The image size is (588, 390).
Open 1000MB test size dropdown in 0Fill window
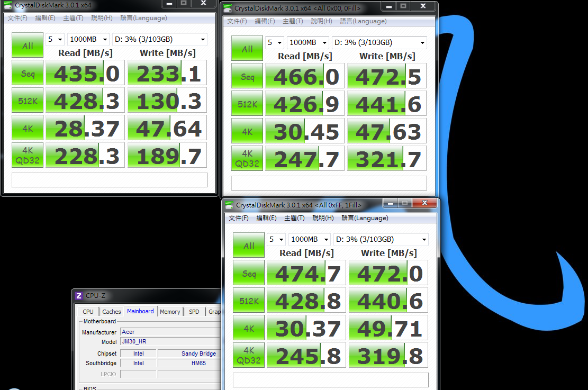pos(308,42)
